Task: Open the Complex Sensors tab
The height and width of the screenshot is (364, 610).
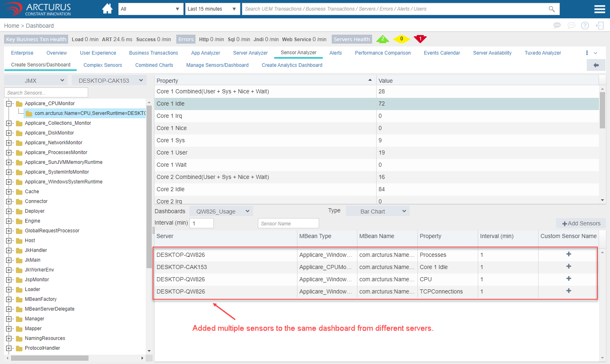Action: tap(103, 65)
